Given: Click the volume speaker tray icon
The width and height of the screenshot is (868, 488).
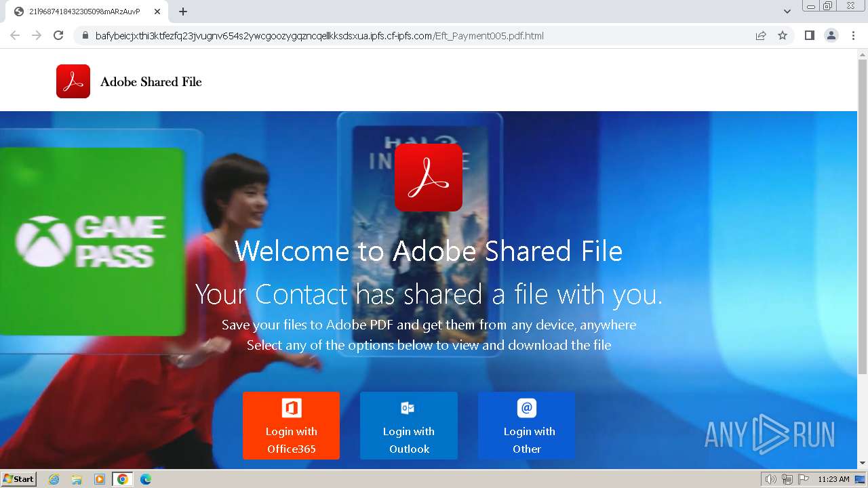Looking at the screenshot, I should (771, 479).
